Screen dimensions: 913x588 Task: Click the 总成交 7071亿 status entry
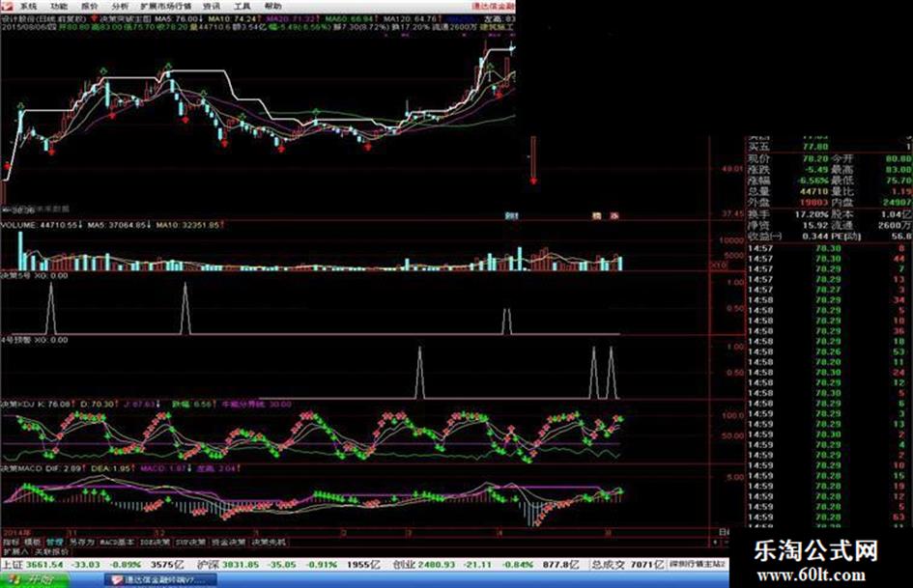(x=628, y=564)
